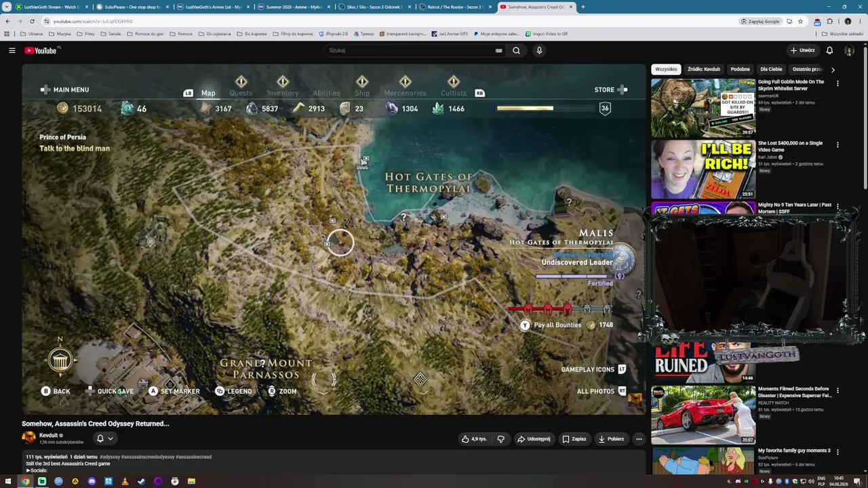Open the bookmarks apps grid icon
Image resolution: width=868 pixels, height=488 pixels.
(x=7, y=34)
